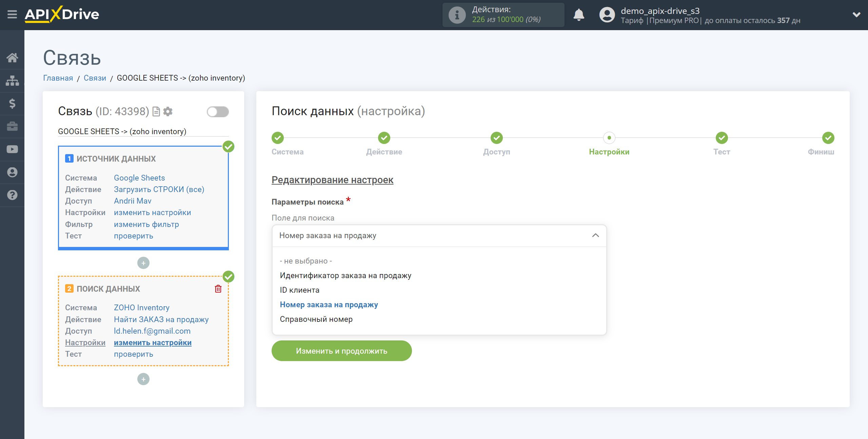The height and width of the screenshot is (439, 868).
Task: Open the user profile sidebar icon
Action: click(12, 172)
